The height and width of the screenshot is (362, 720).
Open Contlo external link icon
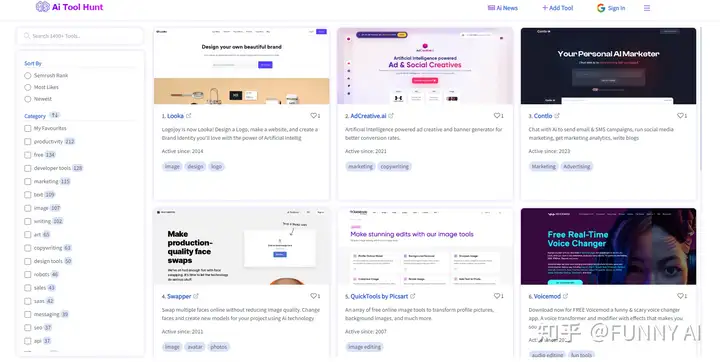point(557,116)
